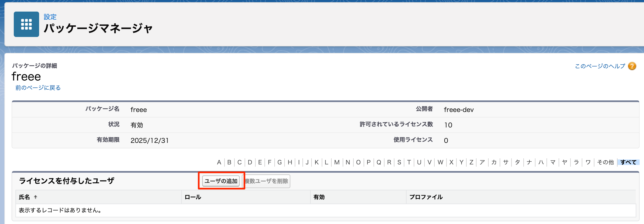The height and width of the screenshot is (224, 644).
Task: Click the 複数ユーザを削除 button
Action: 266,181
